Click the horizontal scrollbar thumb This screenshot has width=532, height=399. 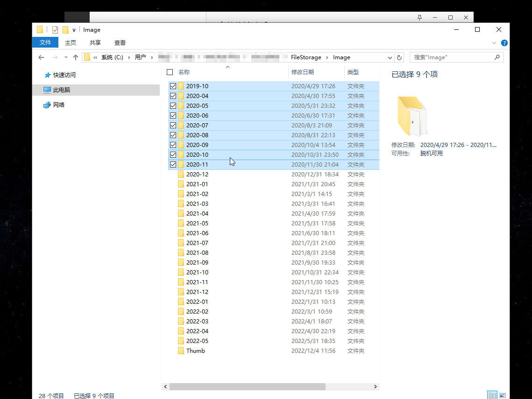[x=247, y=386]
